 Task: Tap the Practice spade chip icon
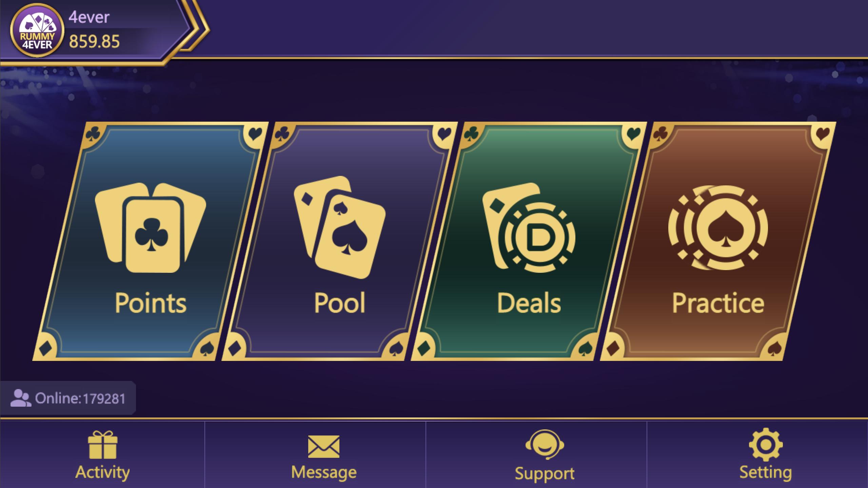pyautogui.click(x=718, y=228)
